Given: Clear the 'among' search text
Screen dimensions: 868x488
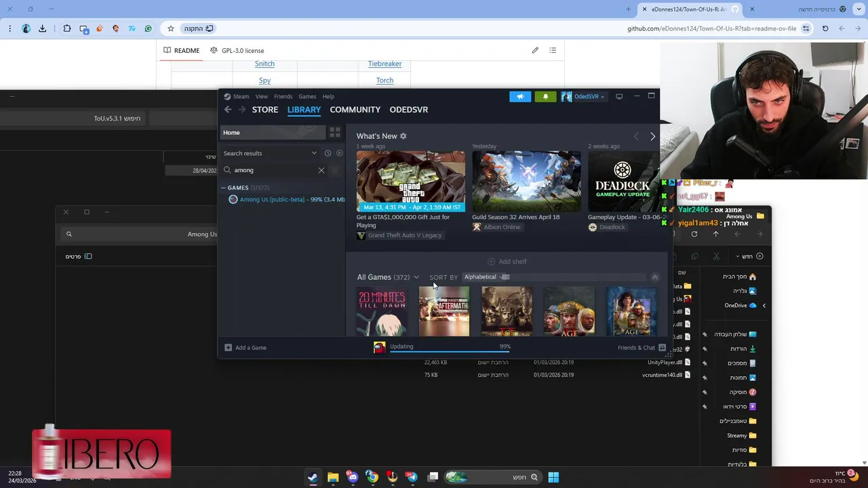Looking at the screenshot, I should tap(321, 170).
